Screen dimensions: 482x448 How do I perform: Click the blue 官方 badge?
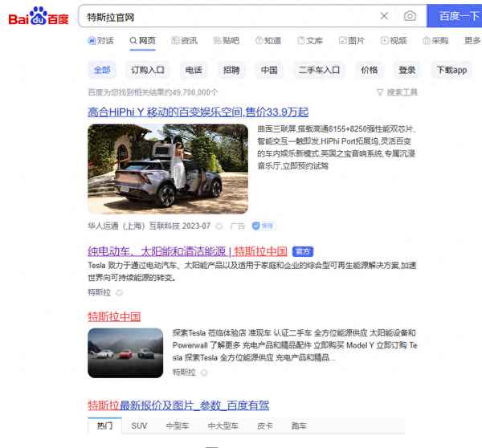303,251
